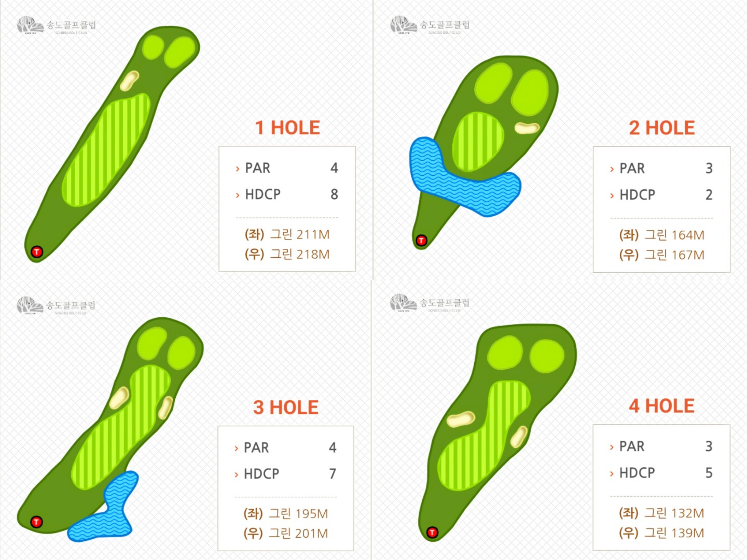The width and height of the screenshot is (747, 560).
Task: Select the "4 HOLE" heading
Action: 661,406
